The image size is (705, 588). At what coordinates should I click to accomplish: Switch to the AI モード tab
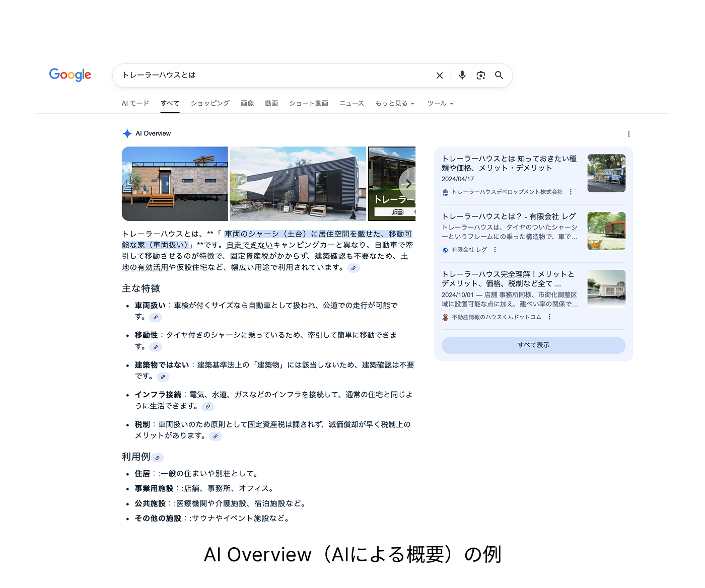(x=135, y=103)
